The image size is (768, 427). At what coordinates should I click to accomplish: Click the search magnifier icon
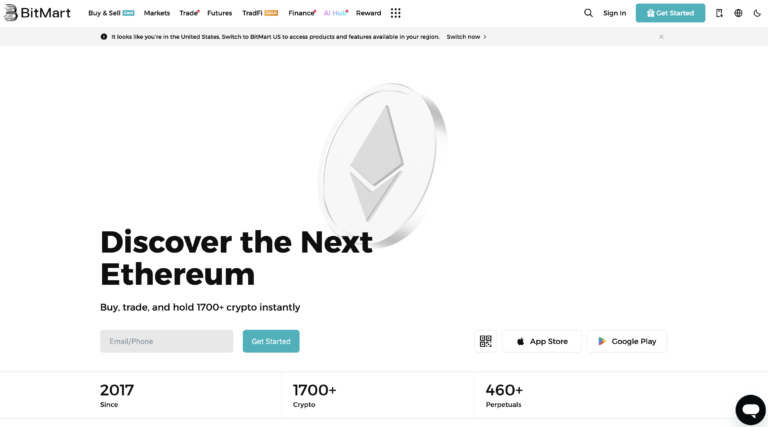click(x=588, y=13)
